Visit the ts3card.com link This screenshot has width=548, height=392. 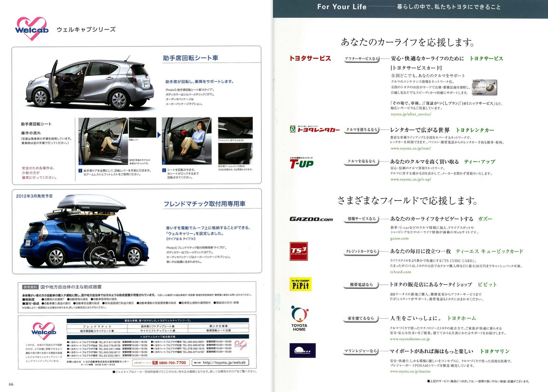coord(400,272)
